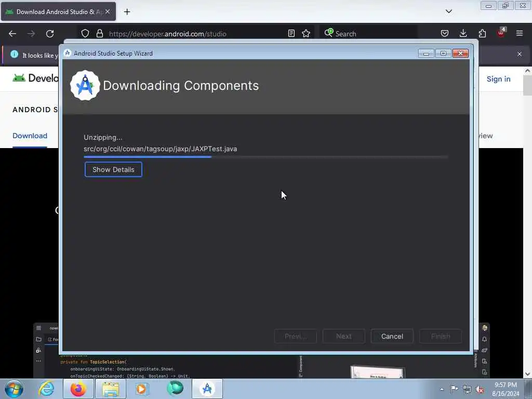The image size is (532, 399).
Task: Cancel the component download
Action: [x=392, y=336]
